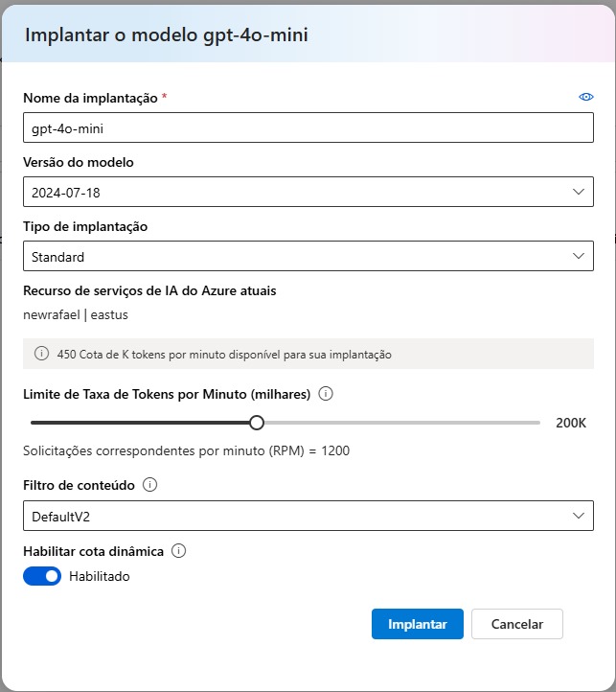616x692 pixels.
Task: Click the gpt-4o-mini deployment name field
Action: 307,128
